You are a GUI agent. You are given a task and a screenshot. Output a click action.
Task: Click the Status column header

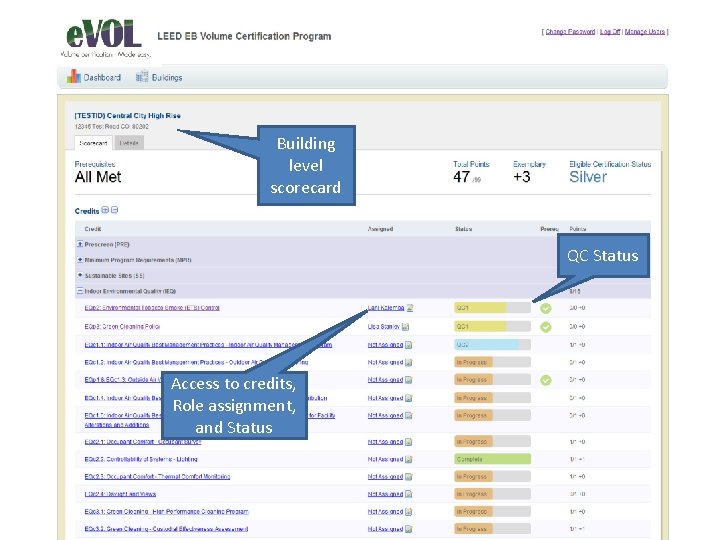point(463,229)
